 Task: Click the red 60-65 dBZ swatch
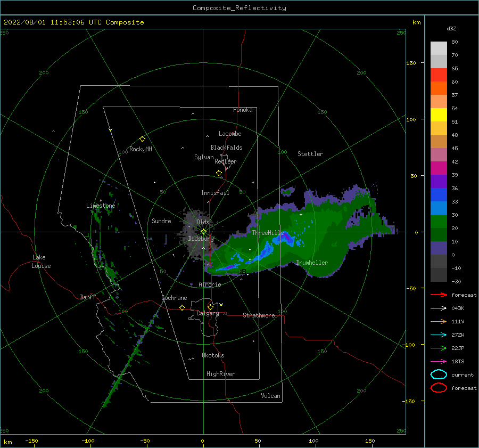439,75
